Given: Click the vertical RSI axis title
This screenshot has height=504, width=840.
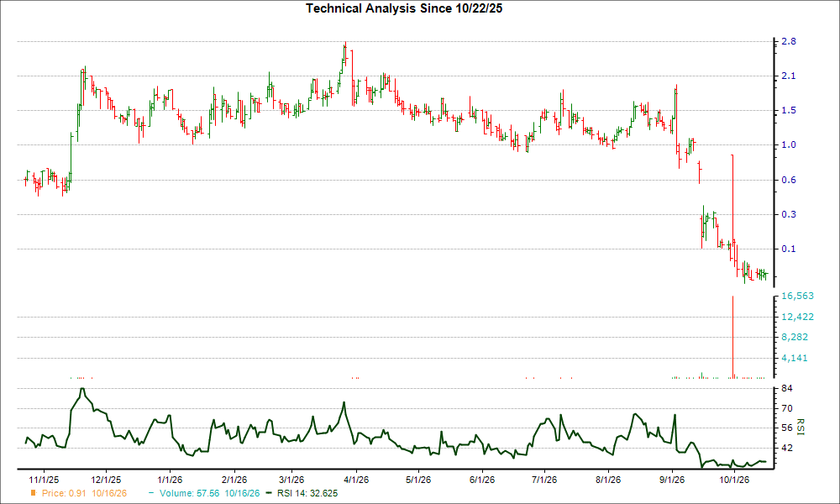Looking at the screenshot, I should pos(801,427).
